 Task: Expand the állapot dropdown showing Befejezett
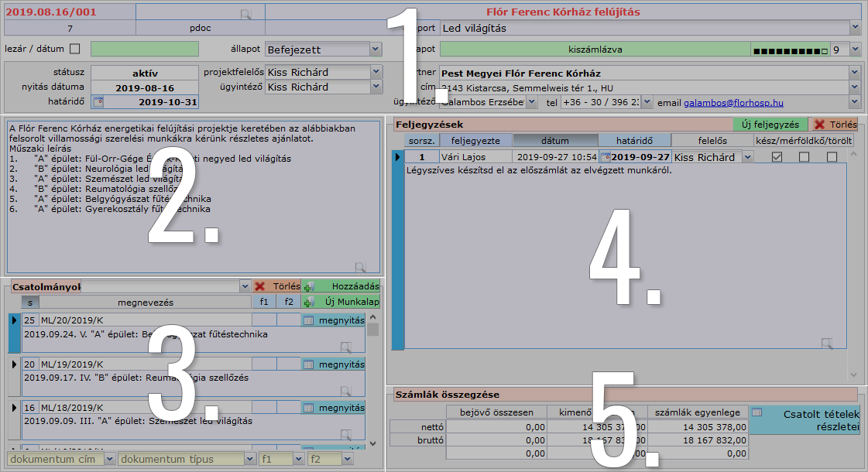point(375,49)
